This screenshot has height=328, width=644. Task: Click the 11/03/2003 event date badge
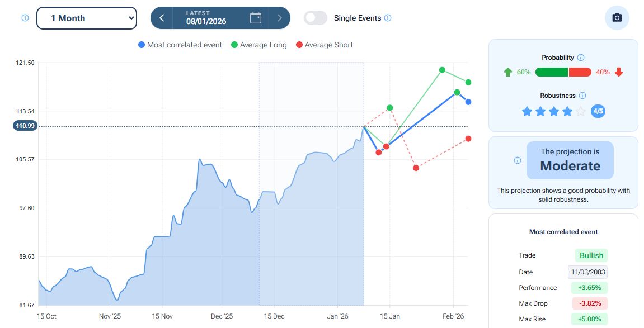pyautogui.click(x=587, y=272)
